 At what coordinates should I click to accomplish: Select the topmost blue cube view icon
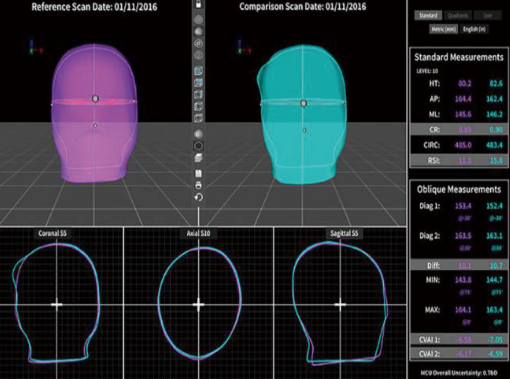(198, 71)
